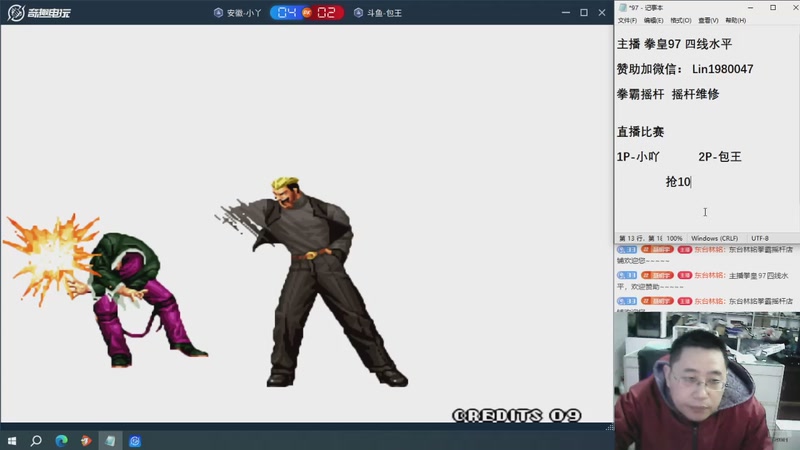Click the WeChat ID Lin1980047 in Notepad
The width and height of the screenshot is (800, 450).
pos(722,69)
